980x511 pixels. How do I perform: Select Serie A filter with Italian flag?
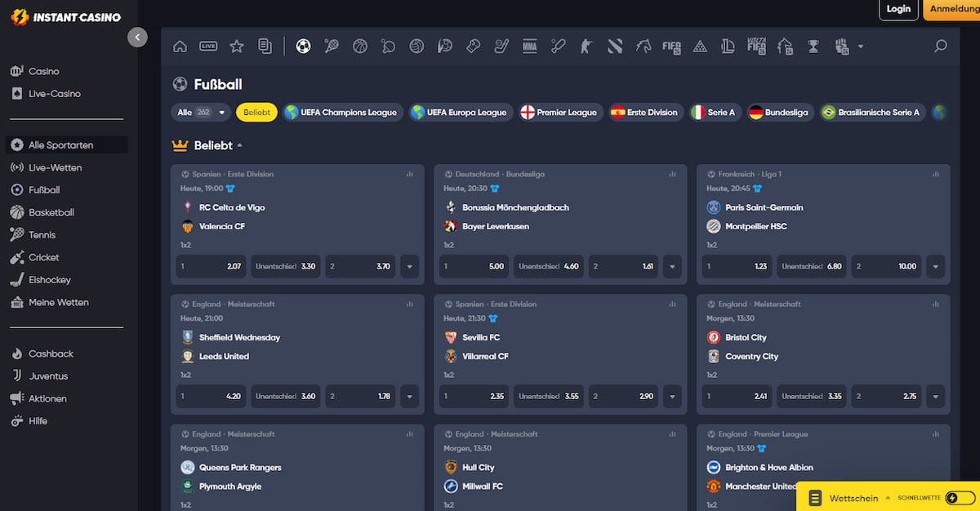tap(715, 113)
